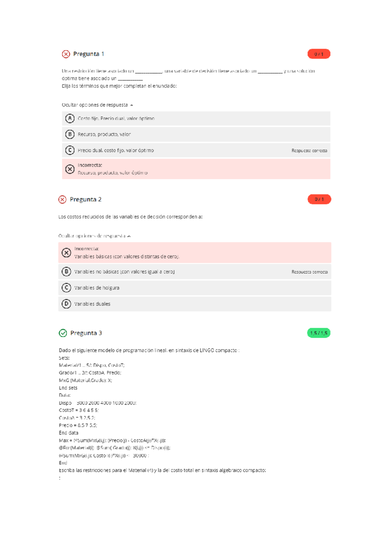Click 'Respuesta correcta' label in Pregunta 2
Image resolution: width=392 pixels, height=554 pixels.
click(310, 271)
